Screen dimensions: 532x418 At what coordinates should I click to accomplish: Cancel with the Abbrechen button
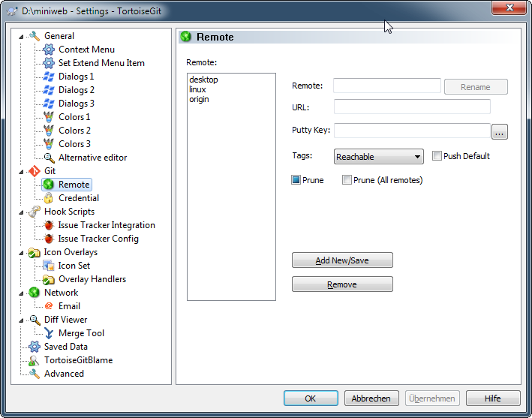point(371,398)
